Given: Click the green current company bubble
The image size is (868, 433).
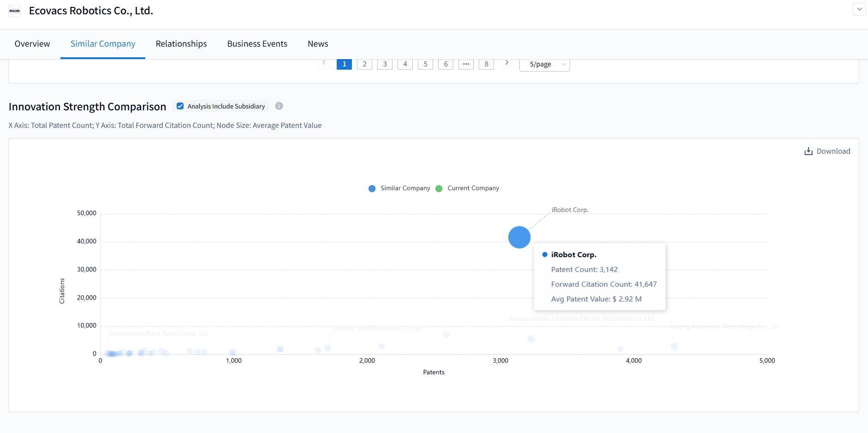Looking at the screenshot, I should click(446, 335).
